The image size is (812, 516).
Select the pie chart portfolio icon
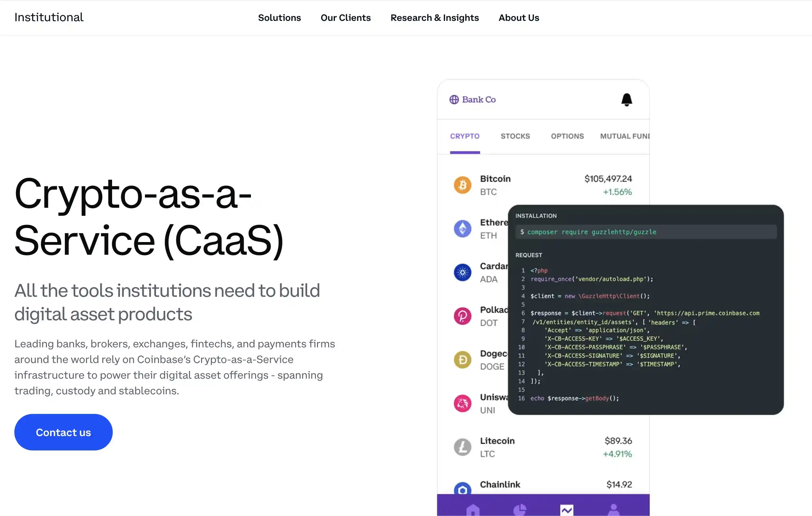(x=520, y=510)
